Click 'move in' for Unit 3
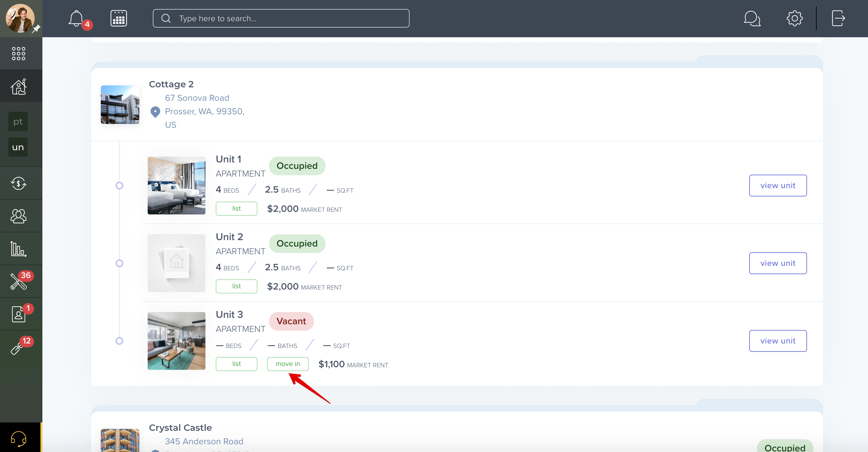 288,364
